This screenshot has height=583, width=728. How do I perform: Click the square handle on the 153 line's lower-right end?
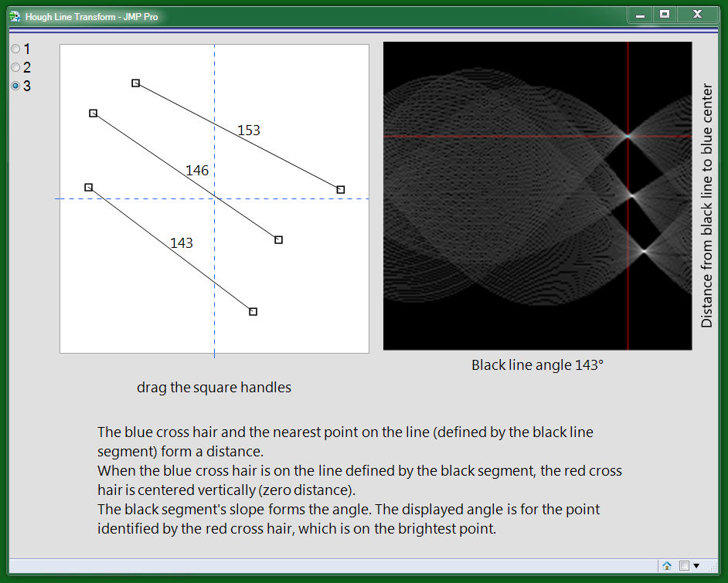340,188
